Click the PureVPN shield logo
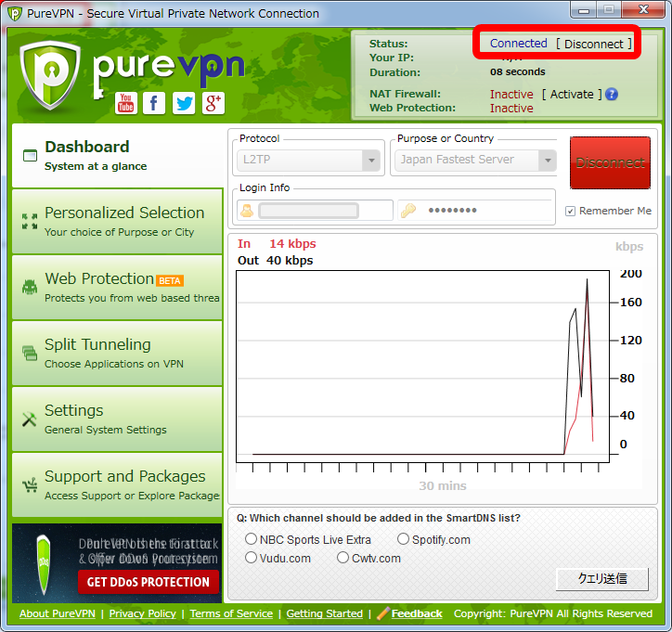This screenshot has height=632, width=672. click(x=50, y=75)
